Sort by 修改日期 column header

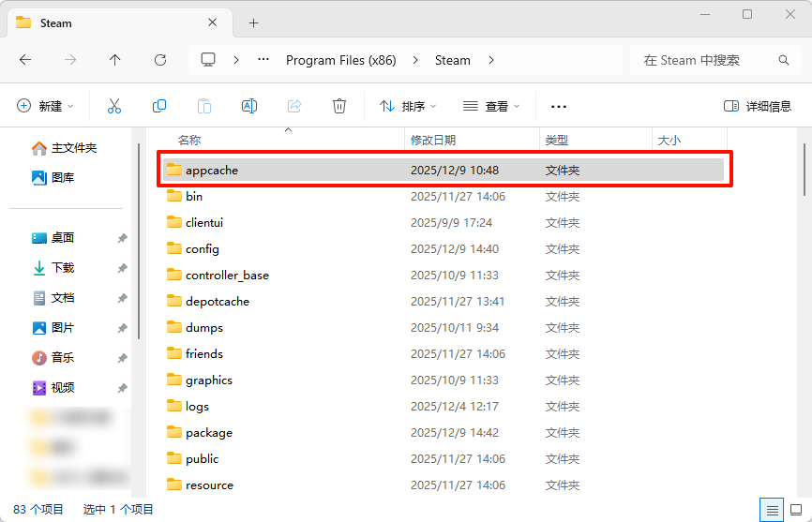[433, 141]
